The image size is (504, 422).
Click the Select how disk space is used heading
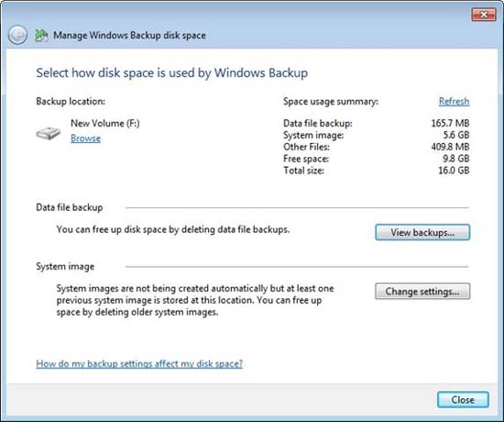click(172, 72)
